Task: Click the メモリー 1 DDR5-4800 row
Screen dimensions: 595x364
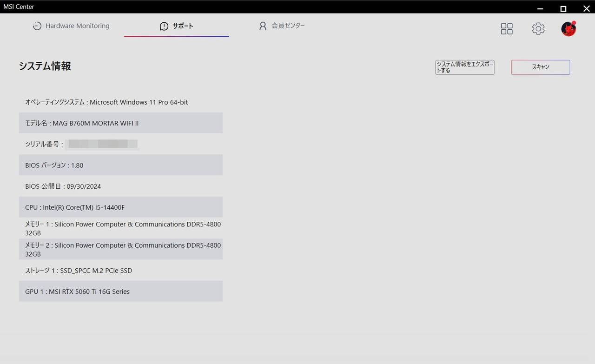Action: [x=120, y=228]
